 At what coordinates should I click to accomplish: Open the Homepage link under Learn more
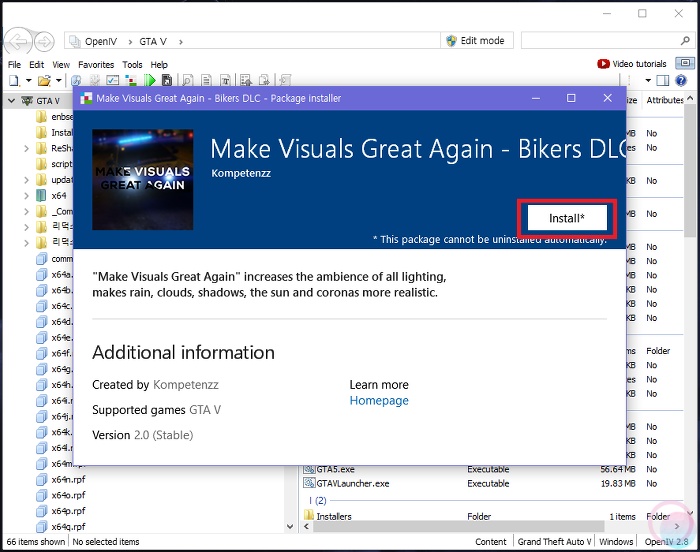[379, 401]
